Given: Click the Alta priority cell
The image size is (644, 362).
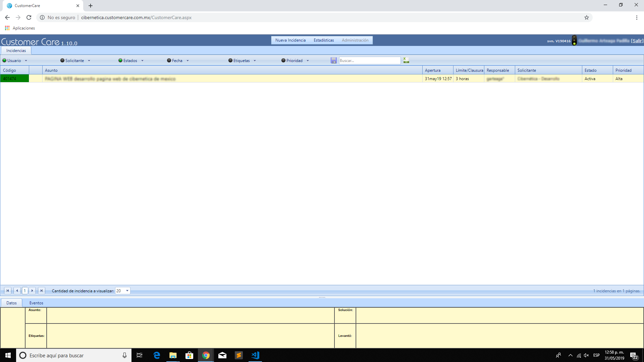Looking at the screenshot, I should 628,79.
